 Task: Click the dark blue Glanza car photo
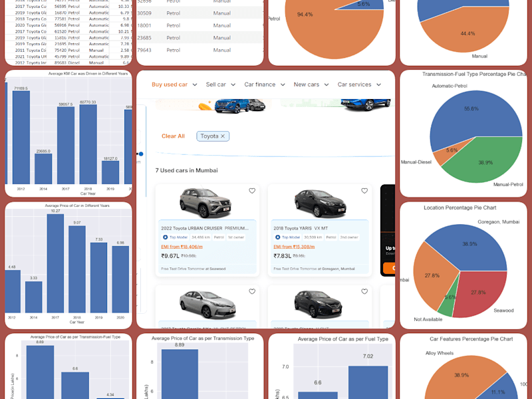(x=318, y=304)
